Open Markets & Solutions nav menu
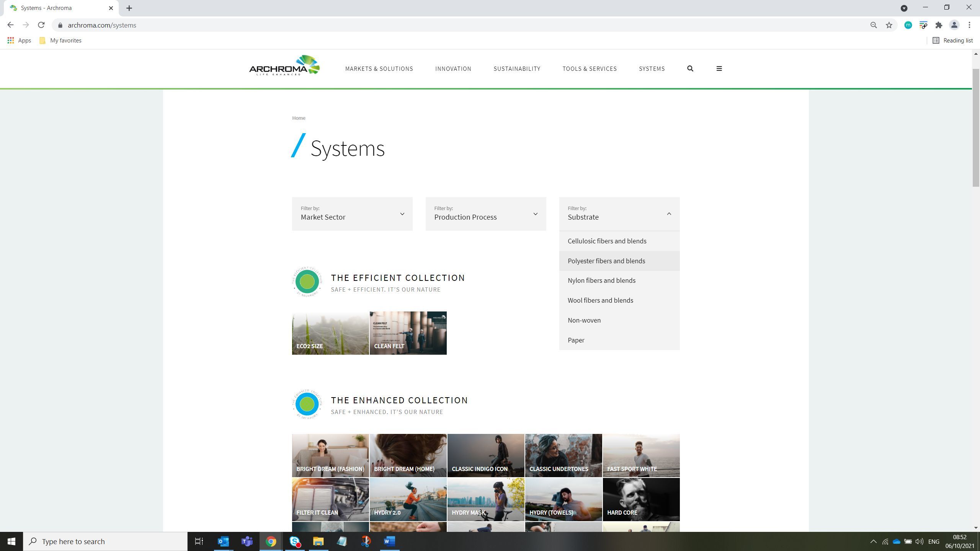980x551 pixels. tap(379, 69)
